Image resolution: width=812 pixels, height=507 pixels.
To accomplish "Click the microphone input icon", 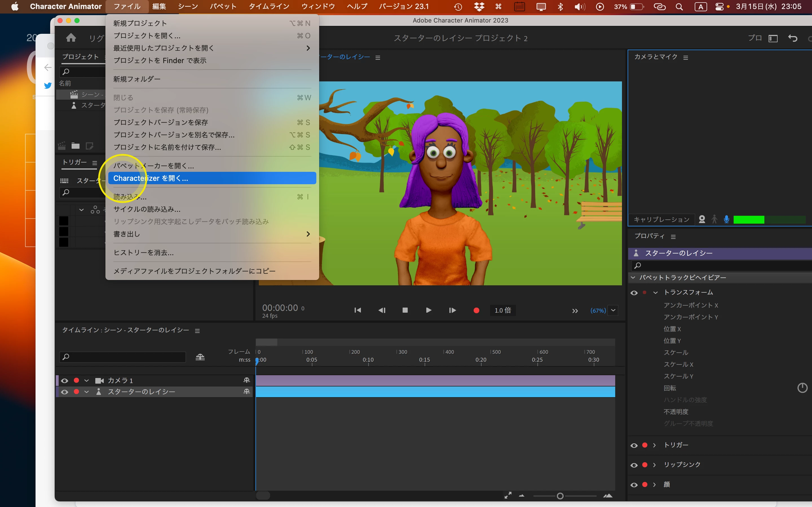I will [727, 219].
